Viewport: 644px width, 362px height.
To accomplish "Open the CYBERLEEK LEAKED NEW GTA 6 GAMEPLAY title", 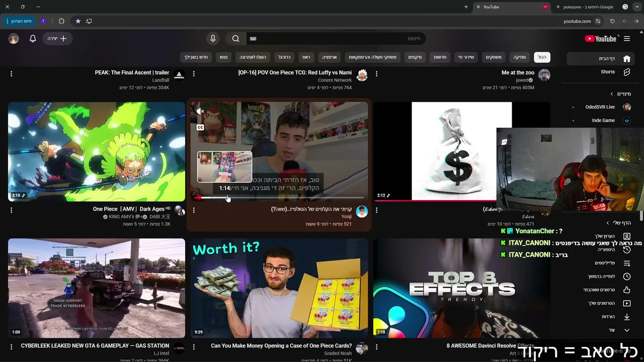I will (95, 346).
